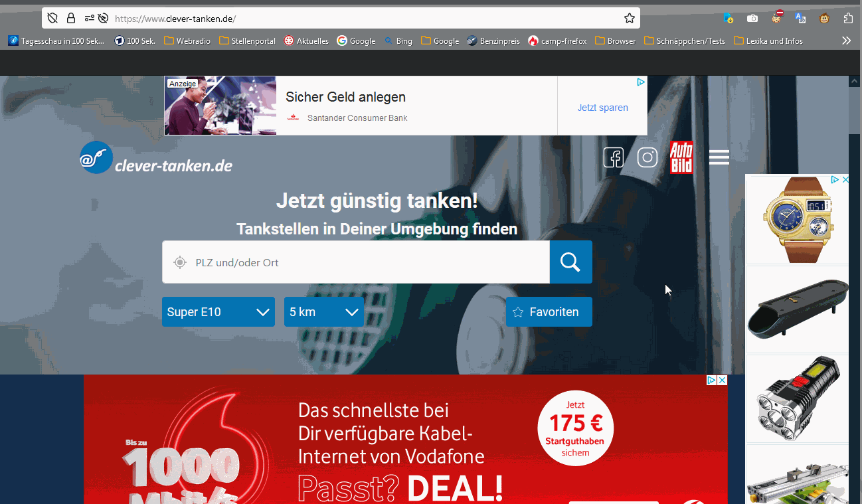This screenshot has width=862, height=504.
Task: Expand the Webradio bookmark folder
Action: [x=187, y=41]
